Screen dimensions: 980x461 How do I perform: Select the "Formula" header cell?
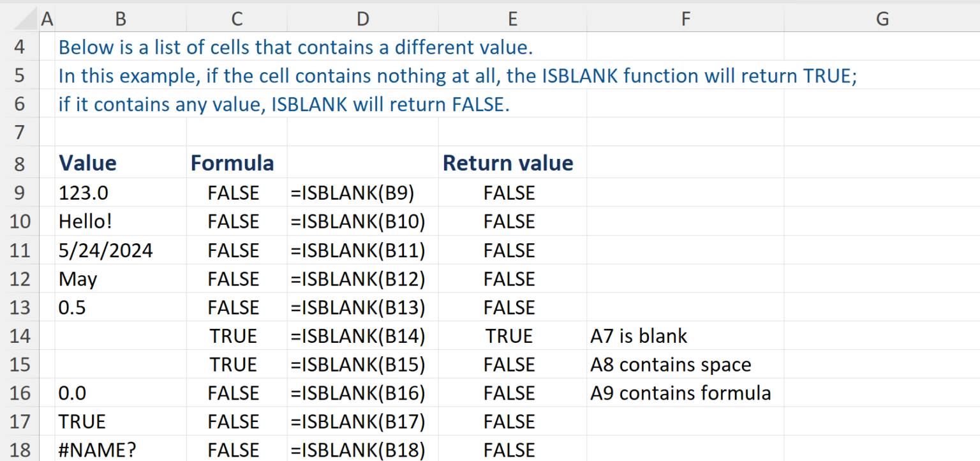pos(232,163)
